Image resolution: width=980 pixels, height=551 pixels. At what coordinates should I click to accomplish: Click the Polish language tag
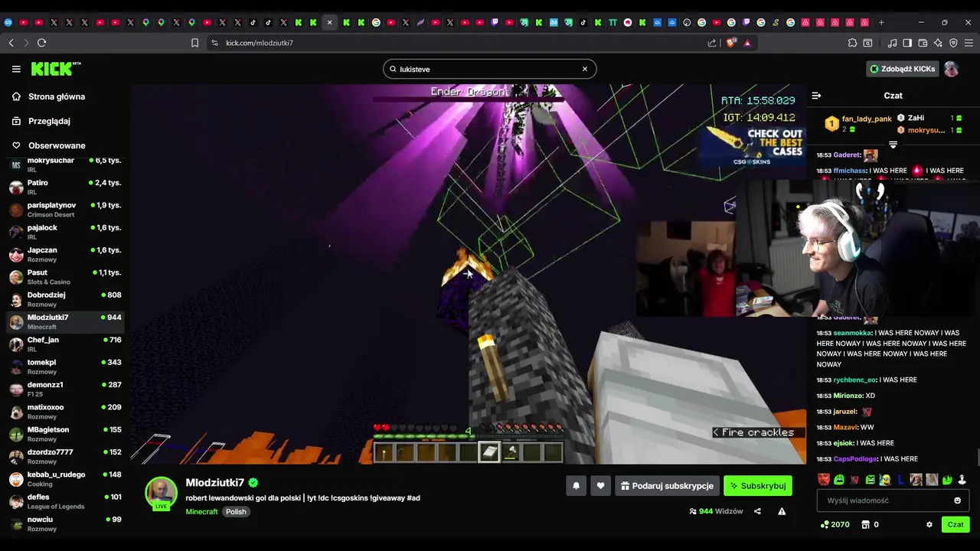click(x=236, y=512)
